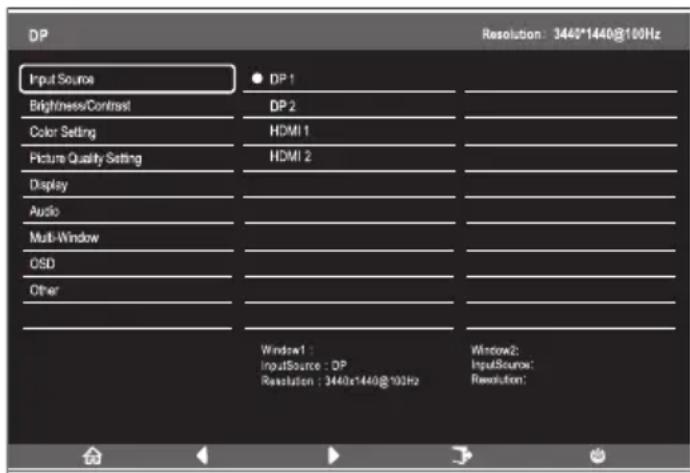Click the Window2 InputSource line
This screenshot has width=690, height=473.
502,365
